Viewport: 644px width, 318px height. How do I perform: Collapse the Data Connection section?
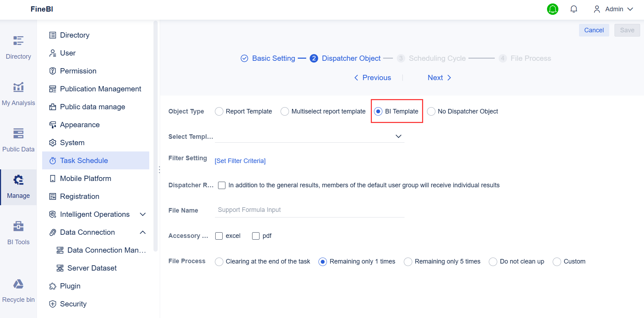click(143, 232)
